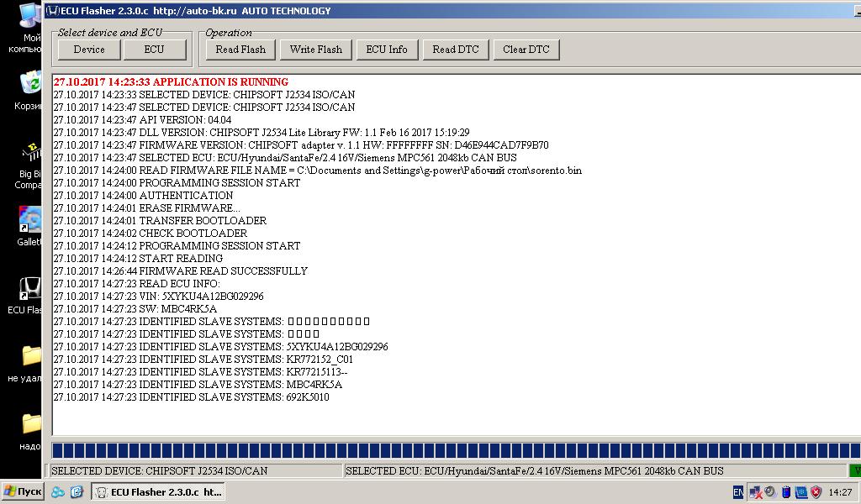Click the Write Flash button

click(316, 50)
